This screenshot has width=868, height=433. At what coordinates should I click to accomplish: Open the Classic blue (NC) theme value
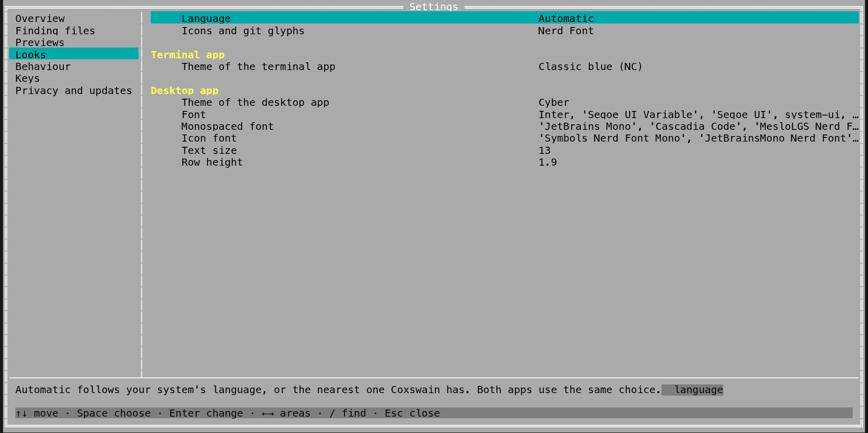590,66
